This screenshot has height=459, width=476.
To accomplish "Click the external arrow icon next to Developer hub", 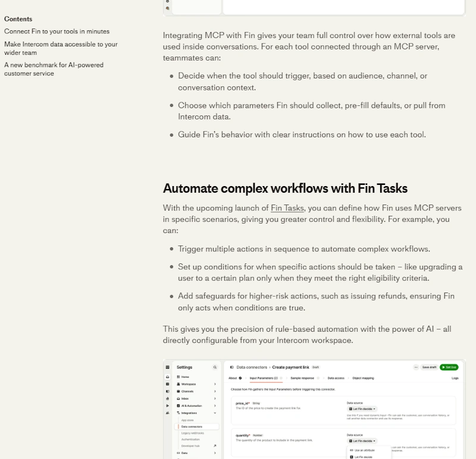I will [x=215, y=446].
